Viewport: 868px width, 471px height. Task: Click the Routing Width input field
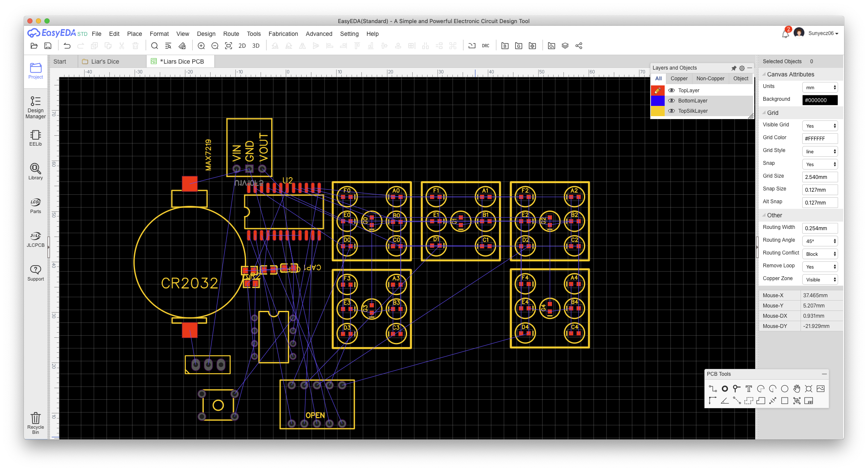point(820,228)
